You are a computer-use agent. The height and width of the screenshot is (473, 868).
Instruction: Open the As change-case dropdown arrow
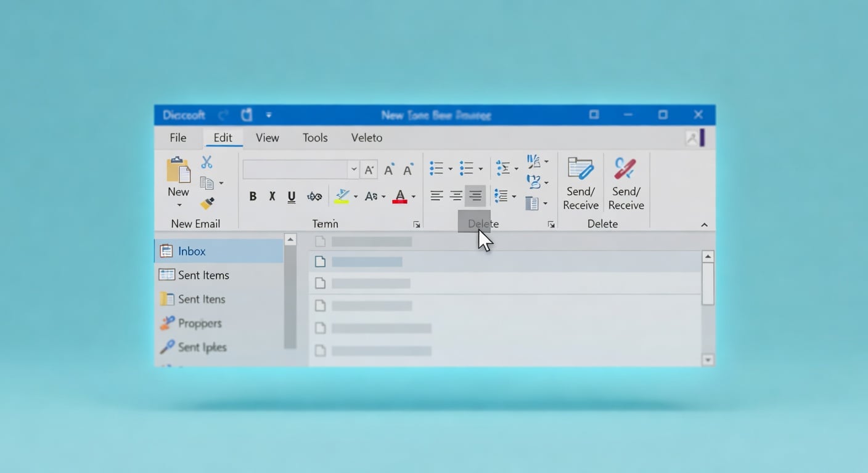coord(383,197)
